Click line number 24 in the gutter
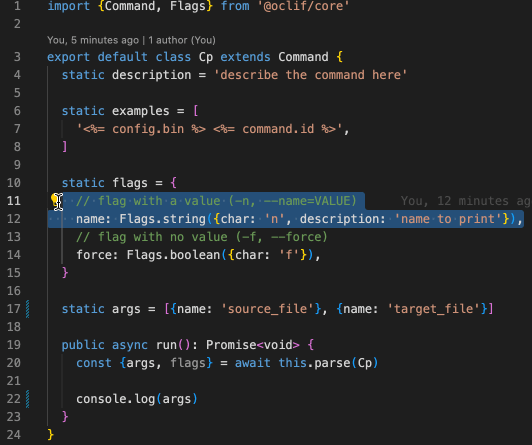Viewport: 532px width, 445px height. [x=14, y=434]
